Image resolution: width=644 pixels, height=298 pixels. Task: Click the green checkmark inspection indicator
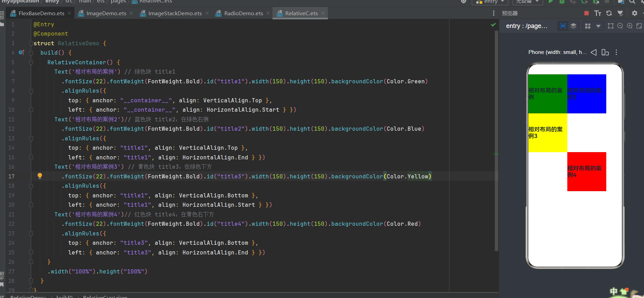click(493, 25)
